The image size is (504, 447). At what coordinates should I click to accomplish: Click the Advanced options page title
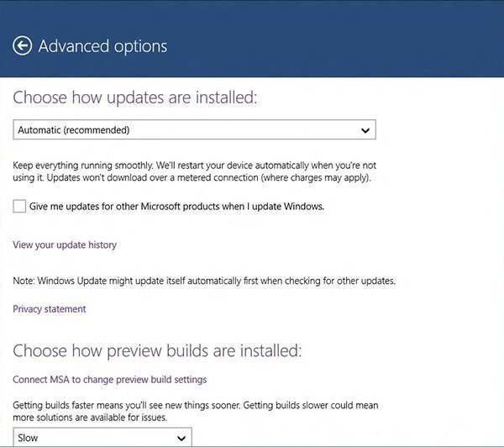[102, 46]
